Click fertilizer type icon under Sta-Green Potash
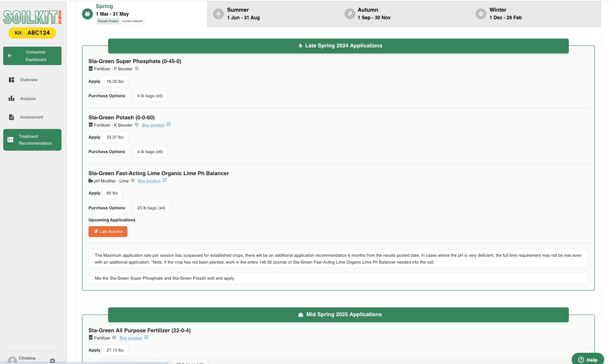 point(90,125)
